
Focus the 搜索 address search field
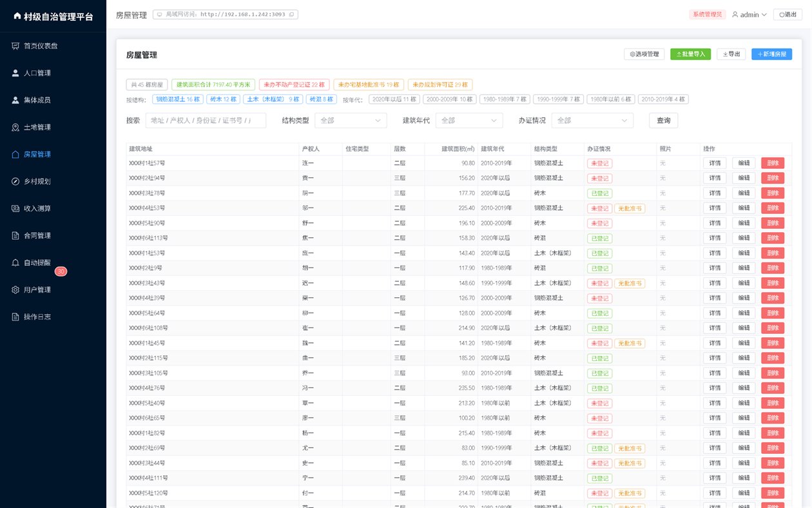[206, 121]
